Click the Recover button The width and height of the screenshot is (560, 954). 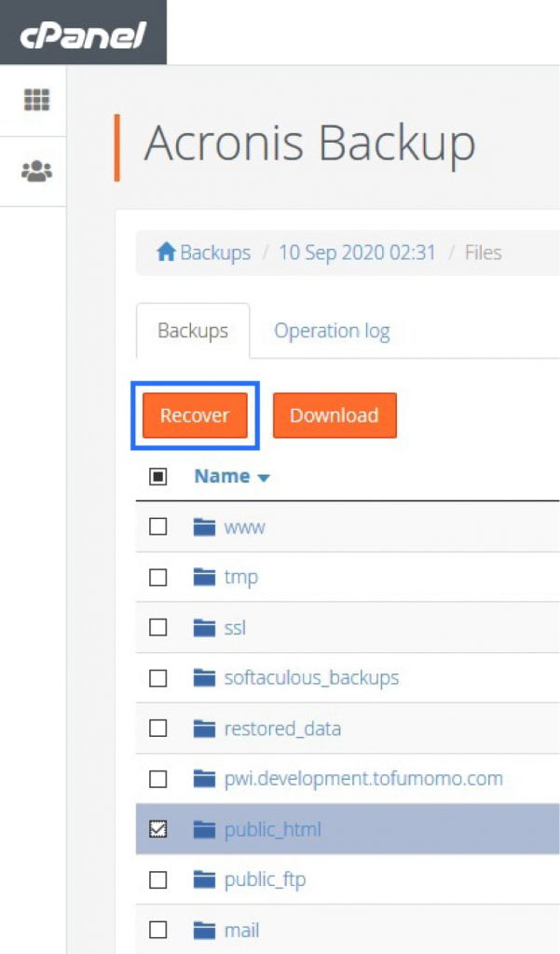pyautogui.click(x=194, y=416)
